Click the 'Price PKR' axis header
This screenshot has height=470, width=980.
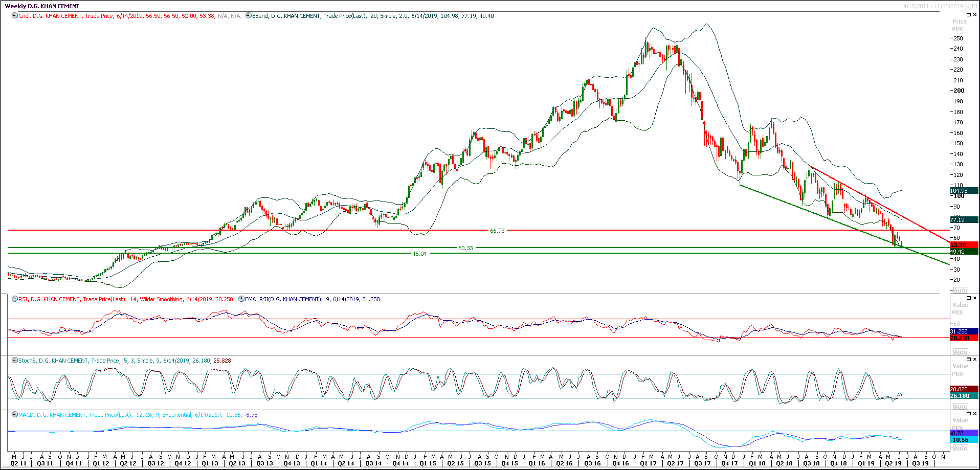click(959, 25)
